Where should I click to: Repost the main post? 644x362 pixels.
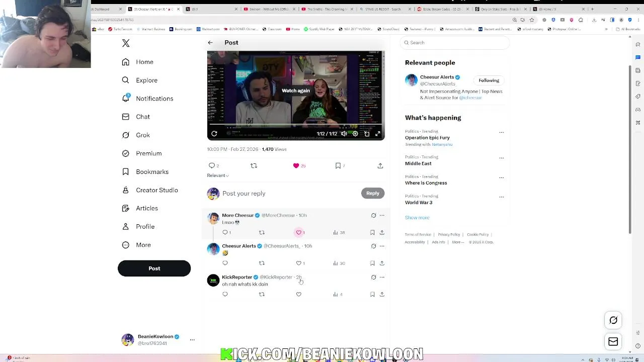tap(254, 165)
